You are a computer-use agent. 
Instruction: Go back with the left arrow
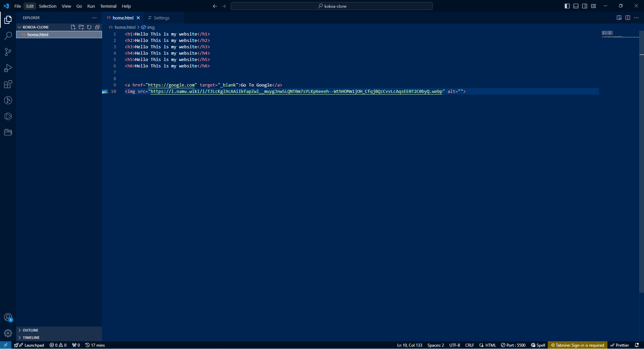tap(215, 6)
